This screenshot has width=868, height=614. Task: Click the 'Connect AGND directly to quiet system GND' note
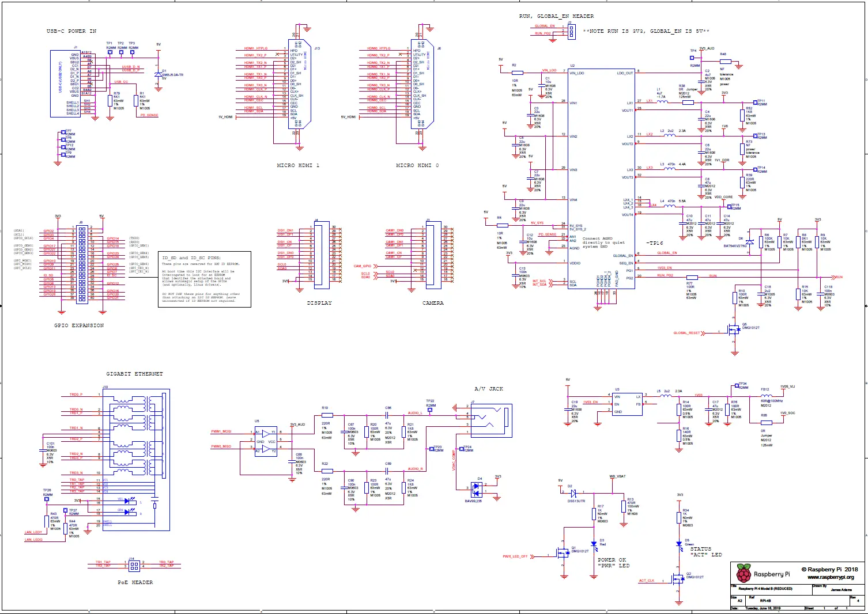click(603, 242)
